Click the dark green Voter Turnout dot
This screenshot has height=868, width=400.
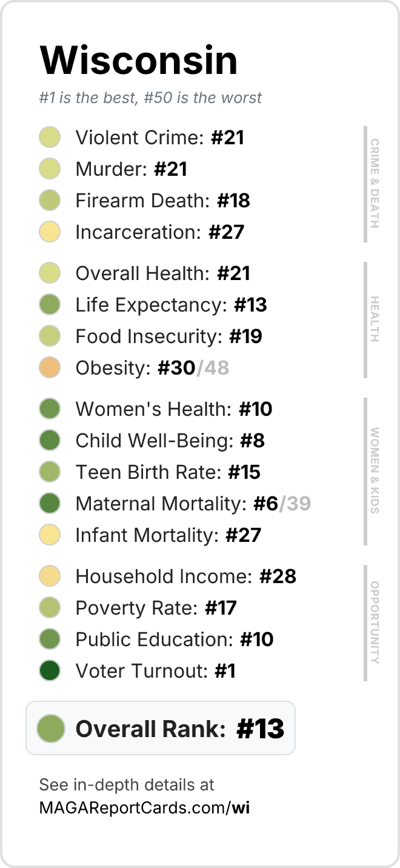[x=50, y=671]
